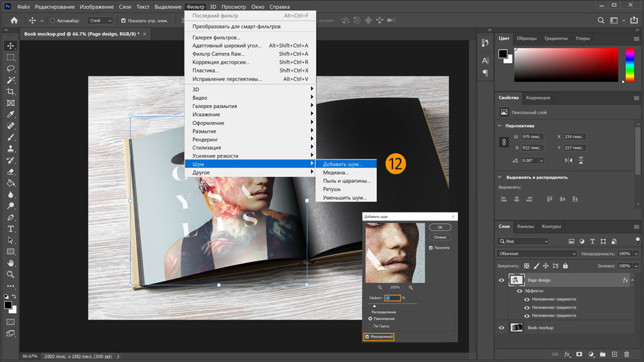Click the Медиана... submenu entry
The height and width of the screenshot is (362, 644).
335,172
